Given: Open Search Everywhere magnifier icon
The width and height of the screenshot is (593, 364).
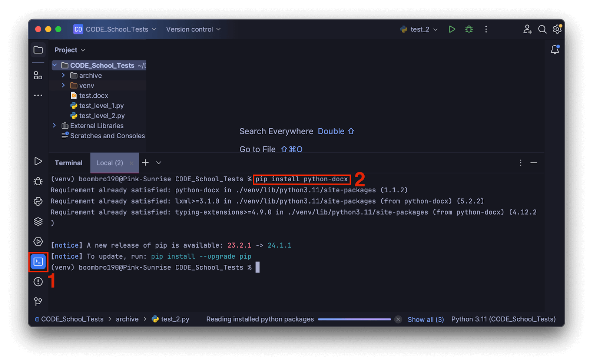Looking at the screenshot, I should [x=542, y=29].
